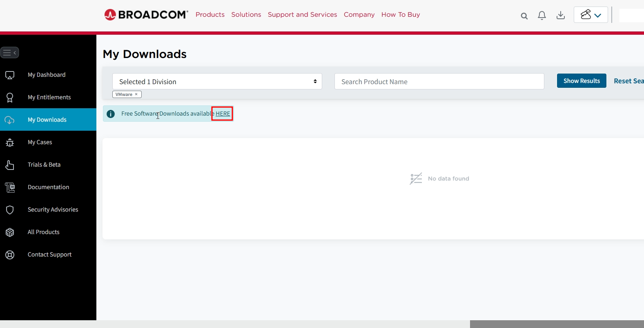Click the My Downloads page heading

[145, 54]
